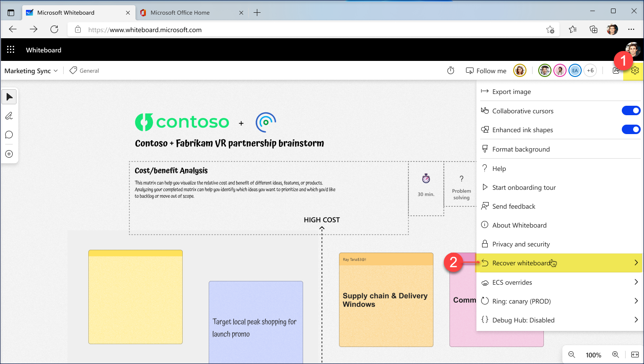644x364 pixels.
Task: Select the inking pen tool
Action: [x=9, y=116]
